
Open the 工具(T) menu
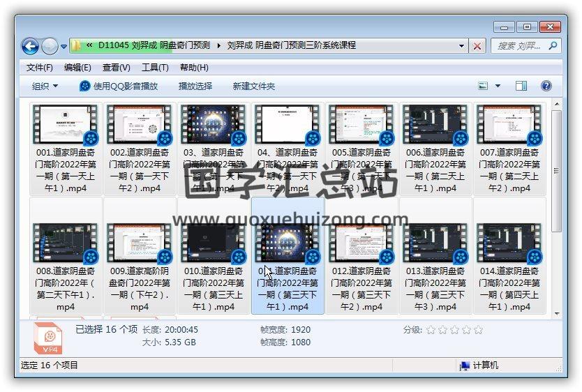(154, 68)
